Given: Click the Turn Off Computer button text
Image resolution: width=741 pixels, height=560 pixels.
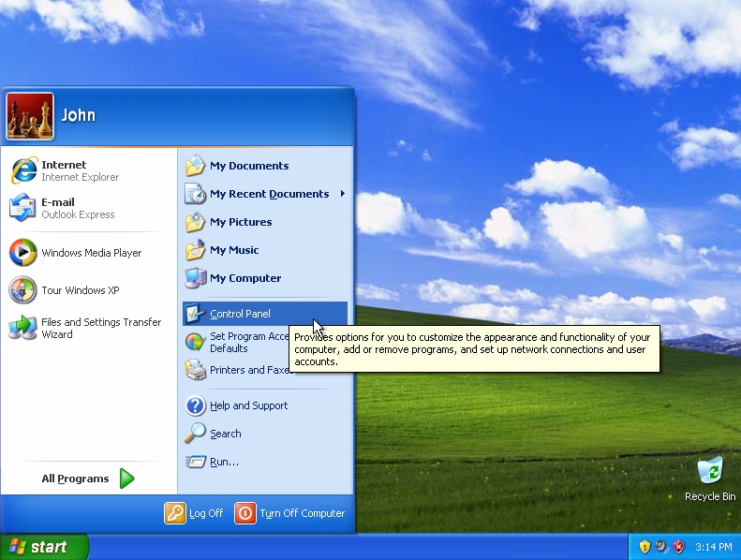Looking at the screenshot, I should [x=303, y=513].
